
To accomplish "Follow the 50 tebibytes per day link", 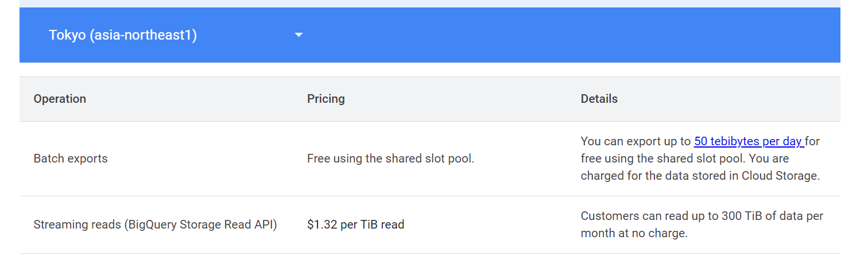I will (749, 141).
